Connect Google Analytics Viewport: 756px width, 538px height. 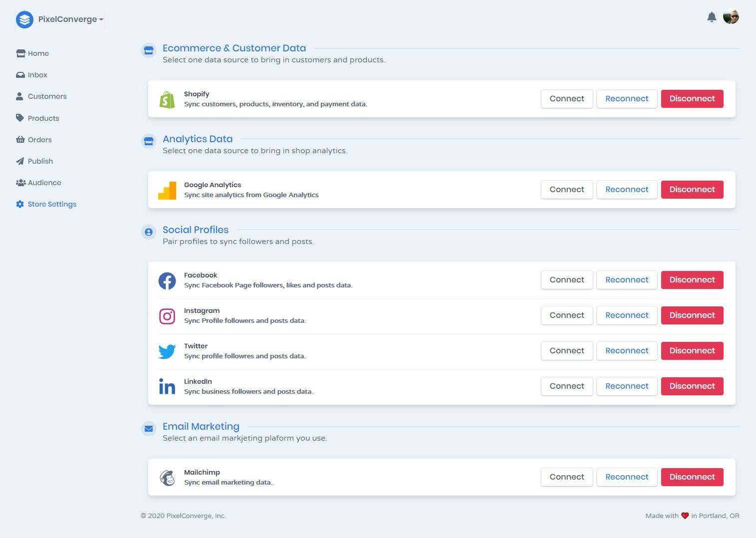(567, 190)
